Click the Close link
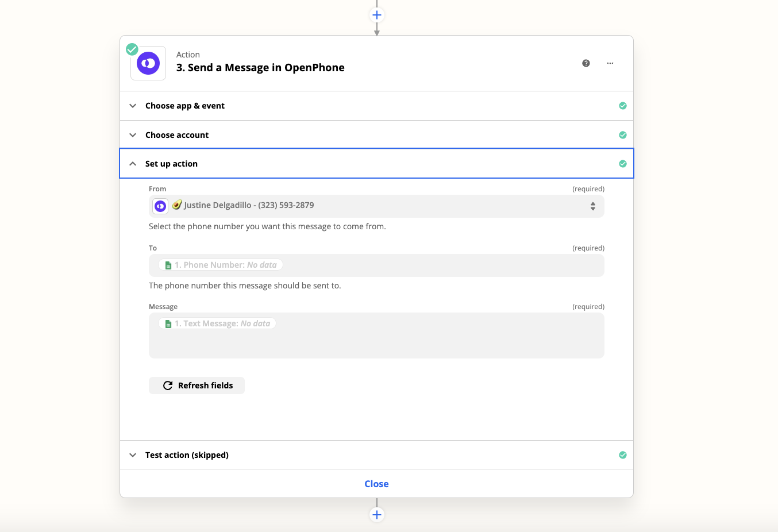 coord(376,484)
